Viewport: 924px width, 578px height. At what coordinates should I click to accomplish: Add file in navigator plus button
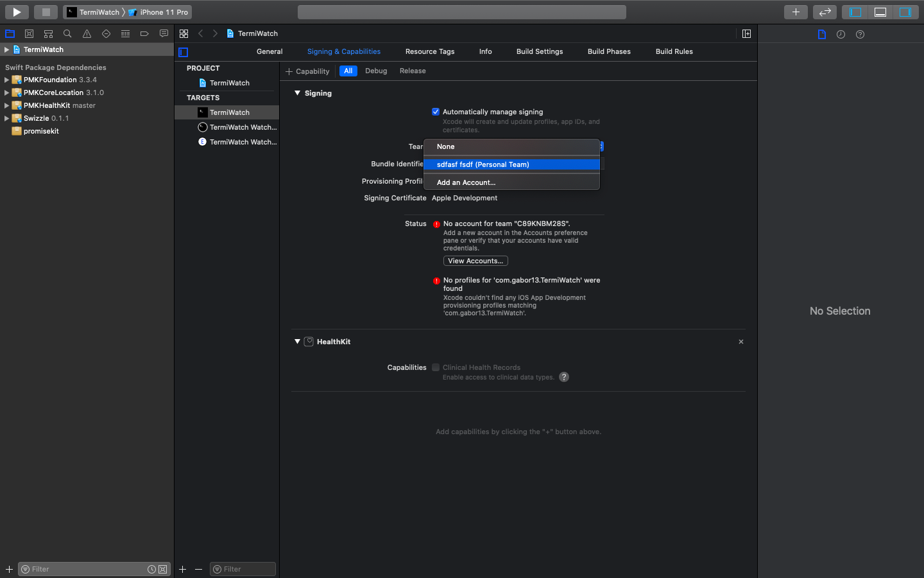point(9,569)
